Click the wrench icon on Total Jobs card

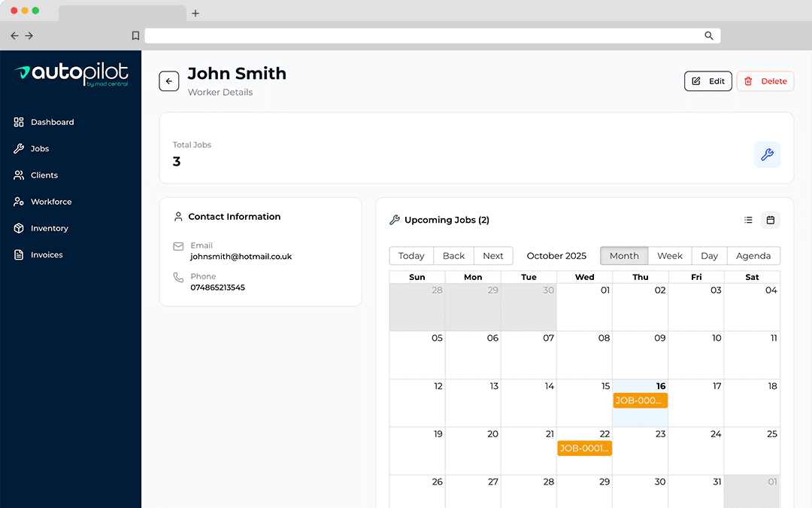pyautogui.click(x=767, y=155)
